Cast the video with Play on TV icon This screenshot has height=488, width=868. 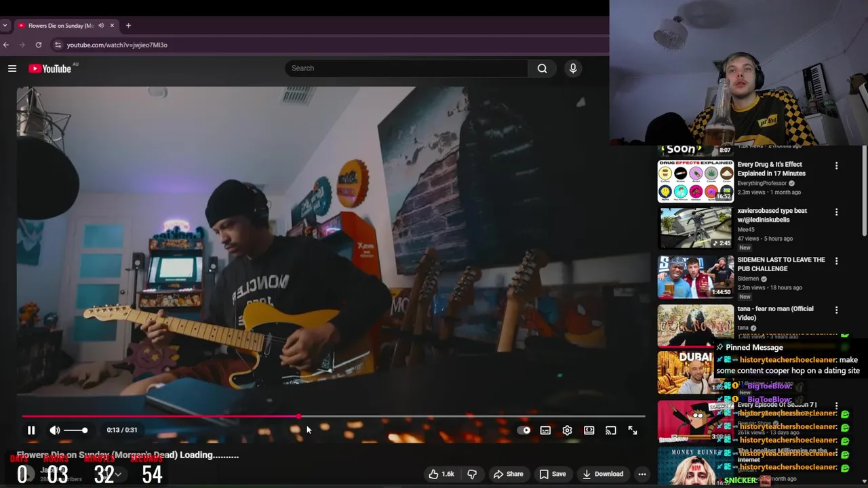click(x=611, y=430)
